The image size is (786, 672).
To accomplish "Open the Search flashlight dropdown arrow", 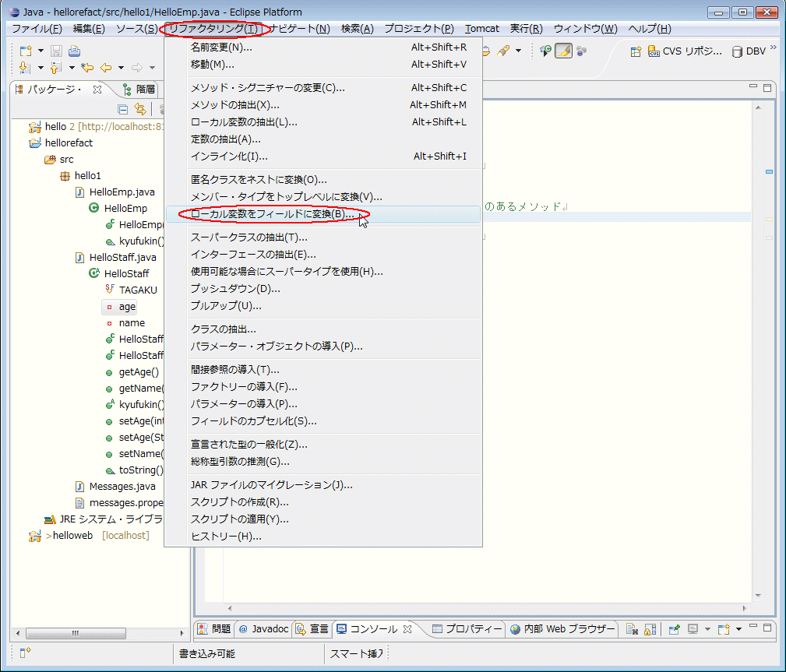I will click(518, 51).
